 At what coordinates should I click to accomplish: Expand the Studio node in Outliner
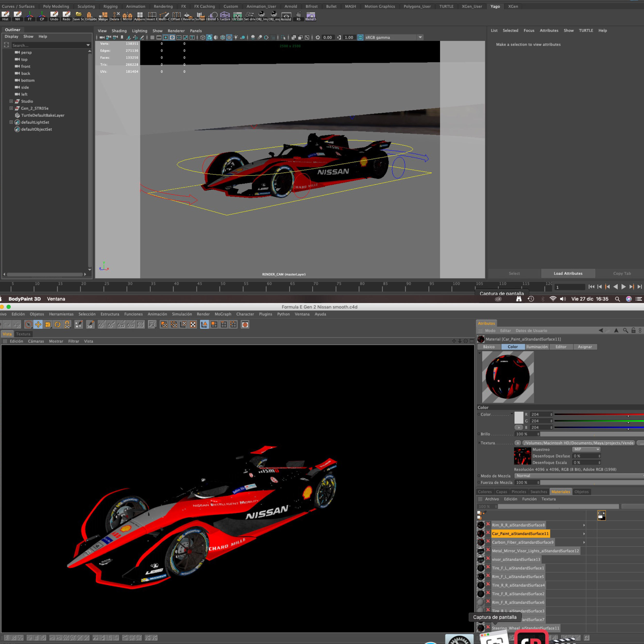pos(11,101)
